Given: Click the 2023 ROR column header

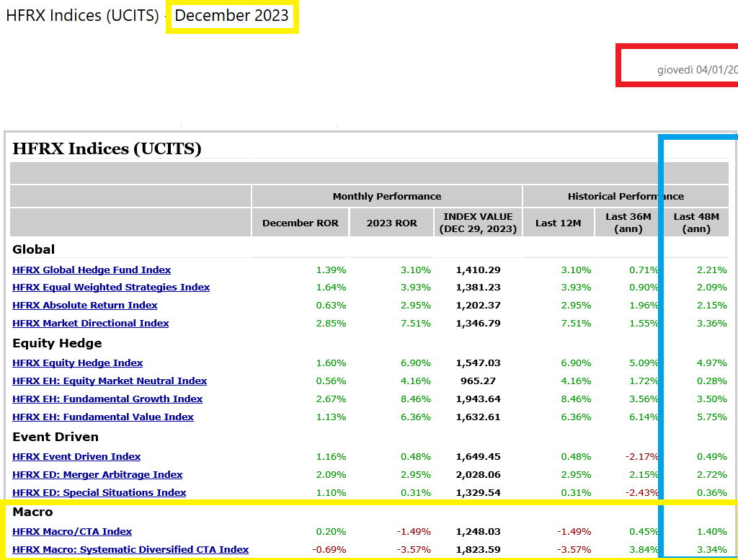Looking at the screenshot, I should (x=391, y=223).
